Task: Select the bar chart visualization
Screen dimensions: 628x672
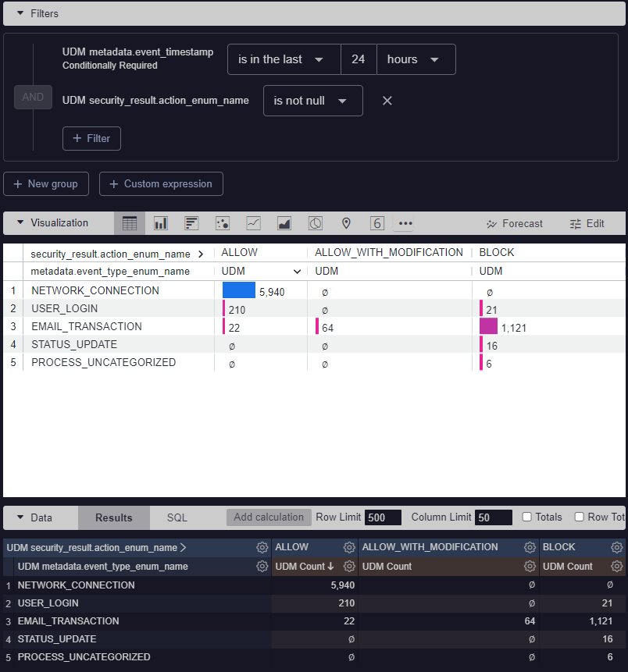Action: pyautogui.click(x=191, y=223)
